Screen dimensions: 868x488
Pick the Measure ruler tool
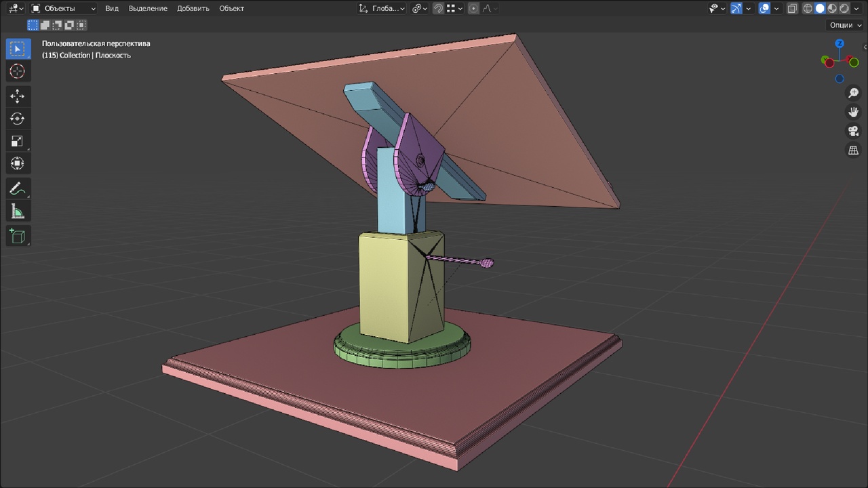pyautogui.click(x=17, y=212)
